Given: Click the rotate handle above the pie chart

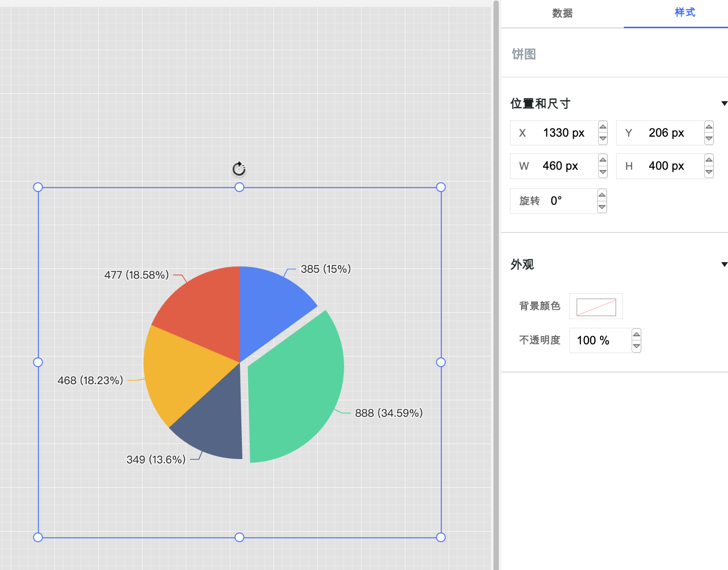Looking at the screenshot, I should click(239, 169).
